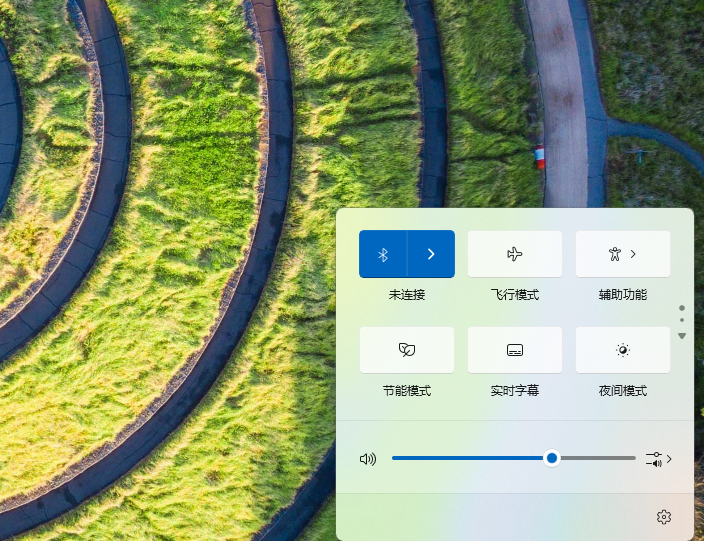Screen dimensions: 704x541
Task: Open 辅助功能 accessibility options tile
Action: click(623, 254)
